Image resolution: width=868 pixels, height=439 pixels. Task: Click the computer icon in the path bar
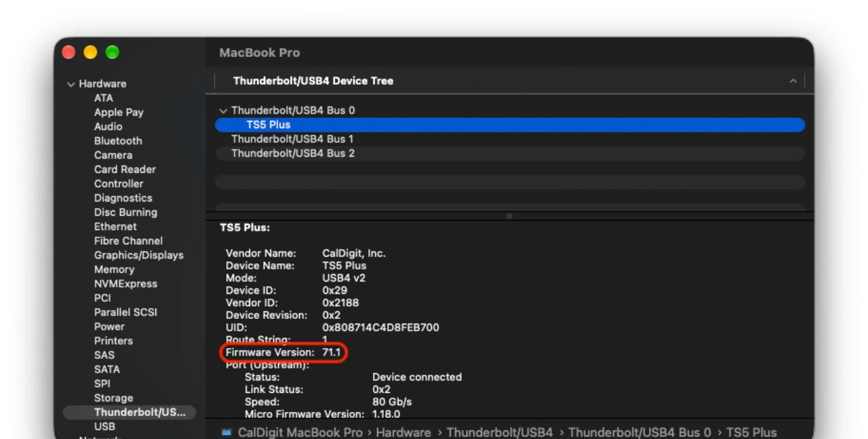[226, 432]
